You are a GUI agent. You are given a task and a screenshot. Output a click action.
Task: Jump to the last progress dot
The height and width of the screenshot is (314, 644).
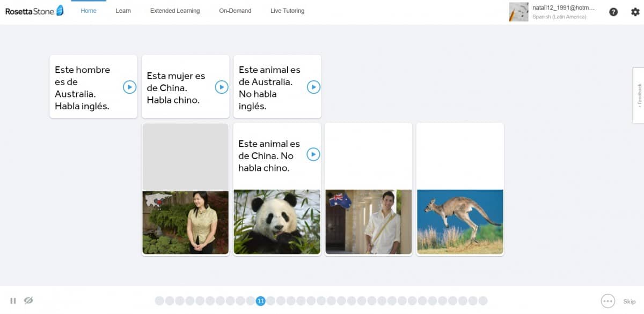click(483, 301)
